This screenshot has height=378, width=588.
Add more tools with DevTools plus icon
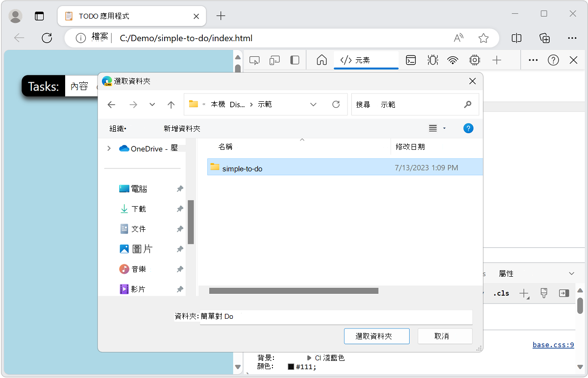(x=497, y=60)
